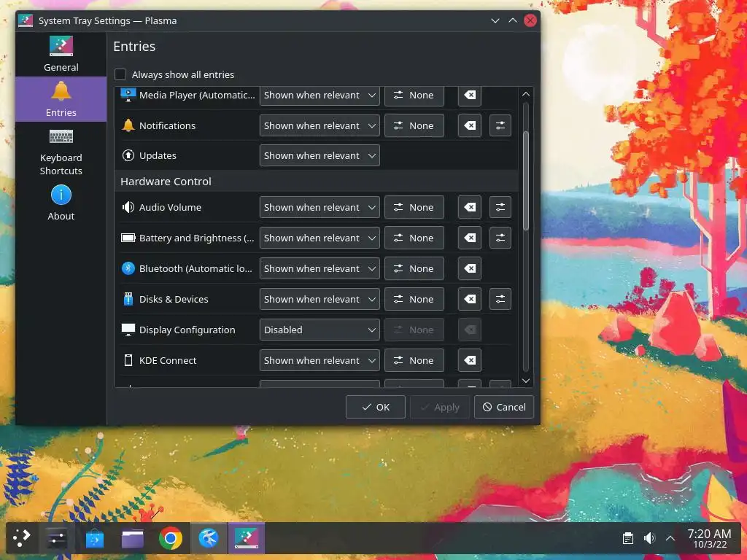Enable Always show all entries checkbox

[x=120, y=74]
